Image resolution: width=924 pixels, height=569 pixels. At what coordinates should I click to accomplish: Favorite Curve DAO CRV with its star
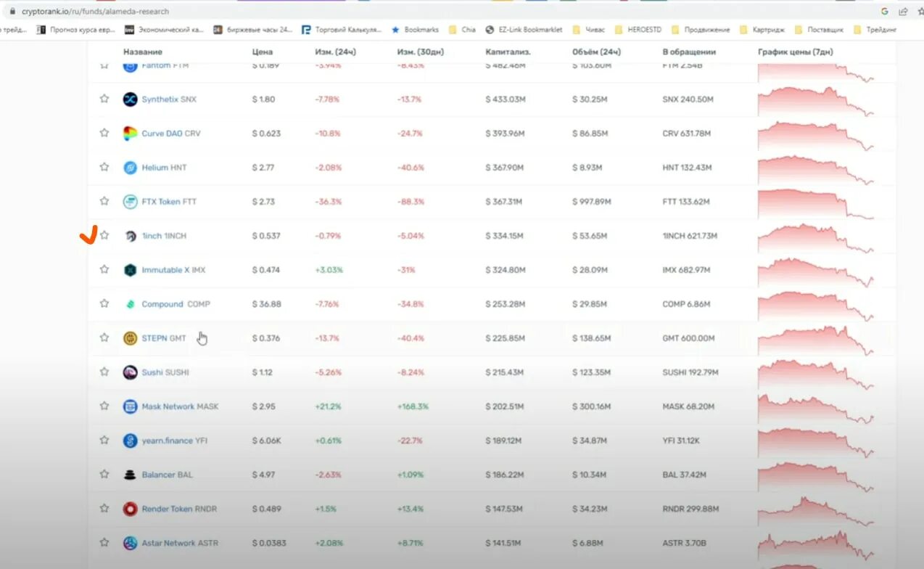click(104, 133)
